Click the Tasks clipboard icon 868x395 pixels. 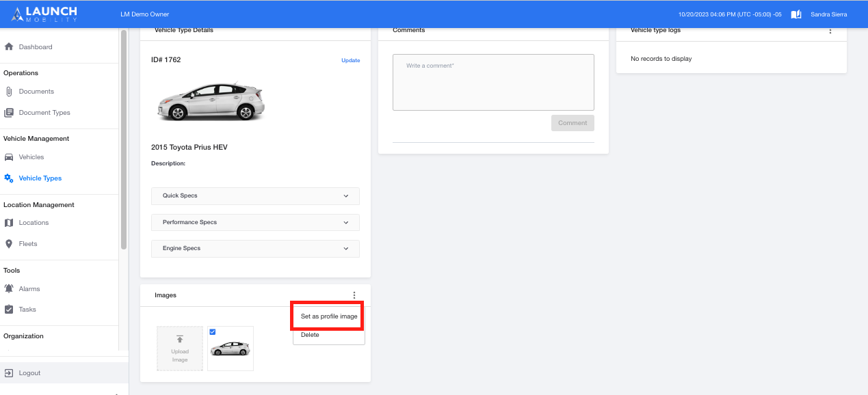[x=9, y=310]
